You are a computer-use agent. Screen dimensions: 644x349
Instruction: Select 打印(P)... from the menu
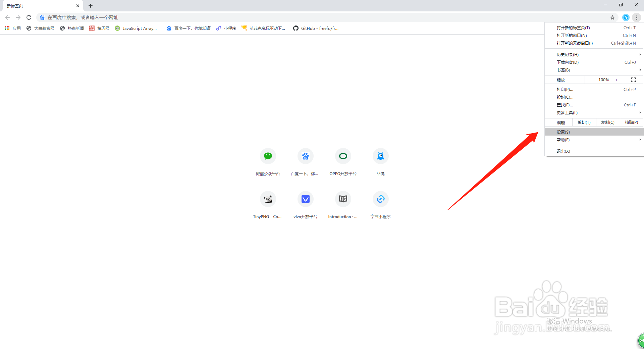[x=594, y=90]
